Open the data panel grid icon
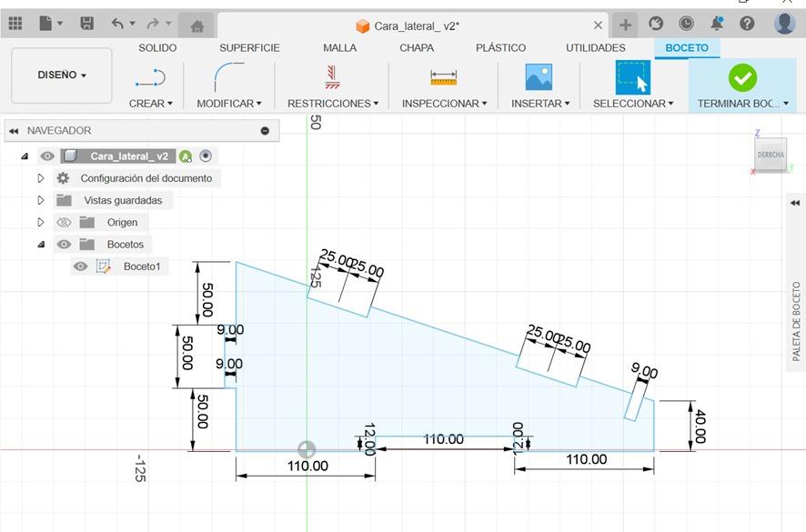This screenshot has width=806, height=532. click(x=15, y=23)
